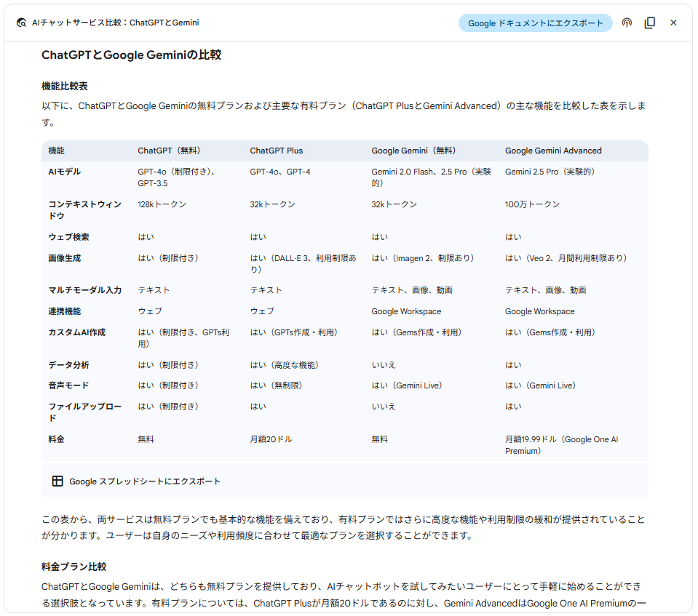Click the ChatGPT Plus column header
Viewport: 698px width, 616px height.
tap(277, 151)
